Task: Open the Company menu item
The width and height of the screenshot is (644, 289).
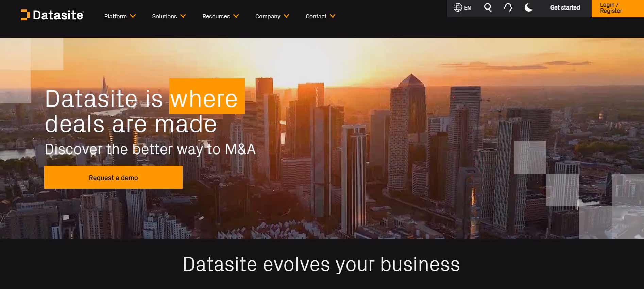Action: [268, 16]
